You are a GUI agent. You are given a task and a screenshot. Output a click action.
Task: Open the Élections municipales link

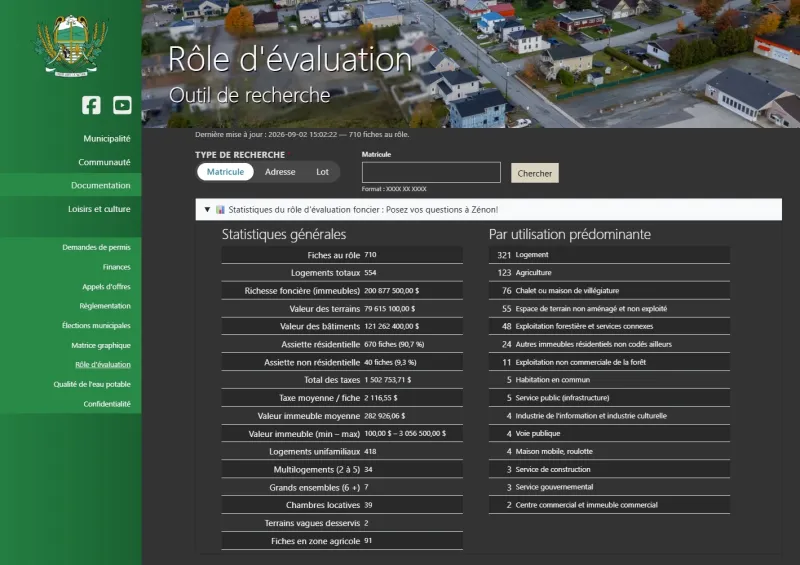click(96, 326)
